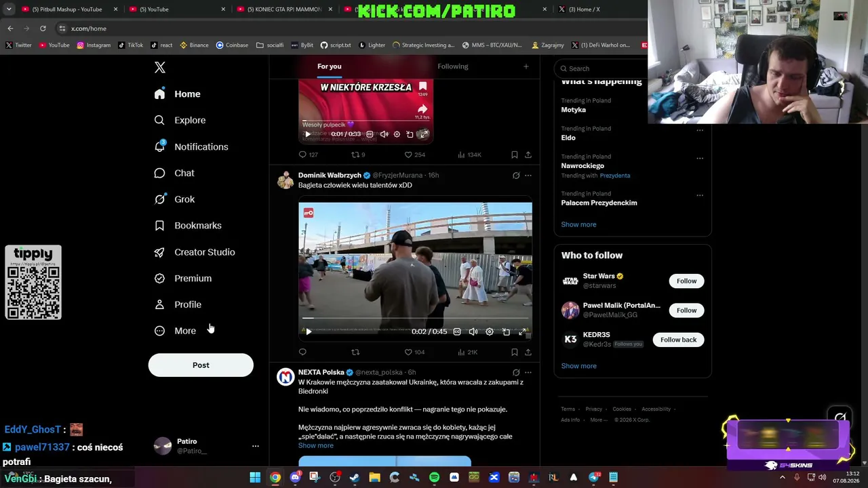Reply to Dominik Wałbrzych's post
The image size is (868, 488).
coord(302,352)
